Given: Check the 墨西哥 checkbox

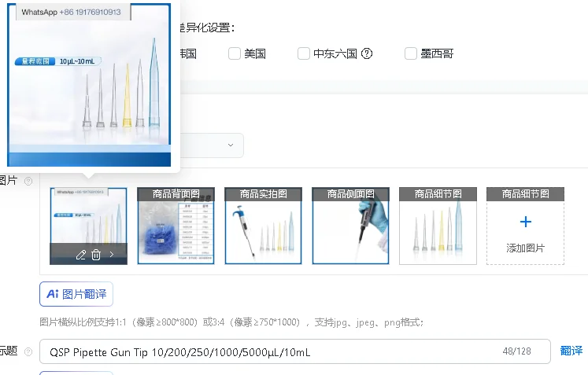Looking at the screenshot, I should click(411, 53).
